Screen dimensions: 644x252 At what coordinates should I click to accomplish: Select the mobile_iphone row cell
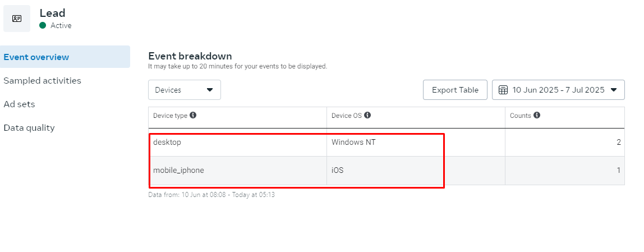click(x=178, y=171)
